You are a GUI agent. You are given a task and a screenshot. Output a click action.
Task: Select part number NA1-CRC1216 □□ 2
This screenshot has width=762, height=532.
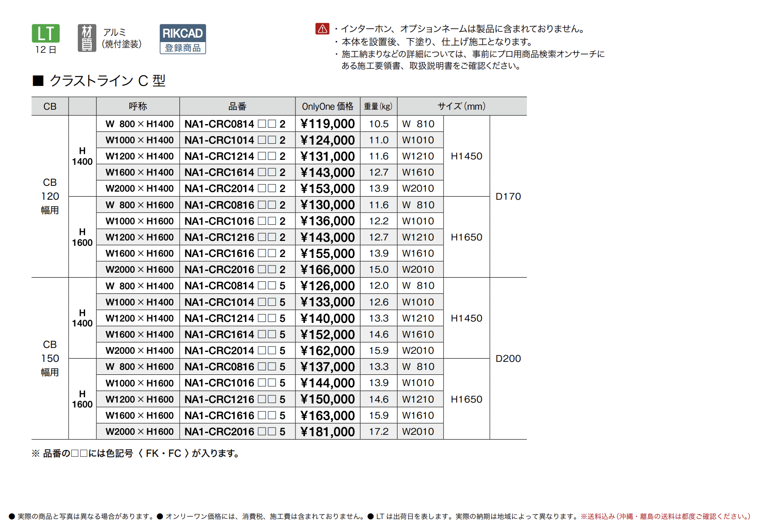point(235,237)
